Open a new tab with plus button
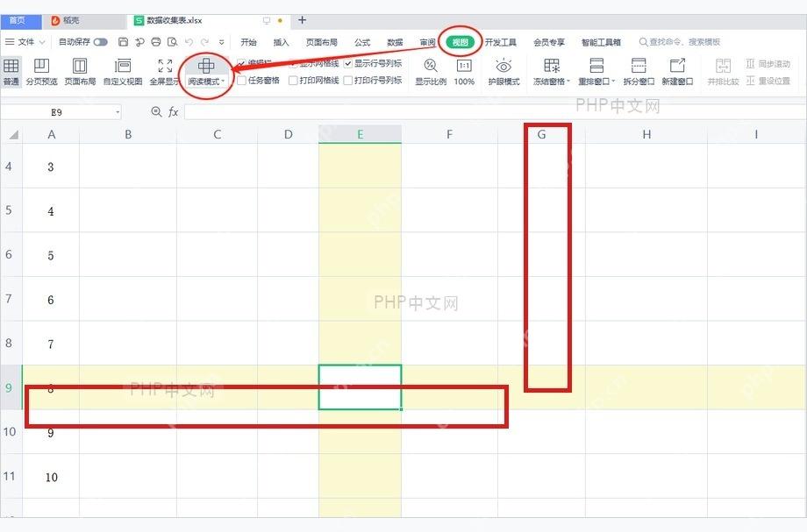 click(302, 20)
